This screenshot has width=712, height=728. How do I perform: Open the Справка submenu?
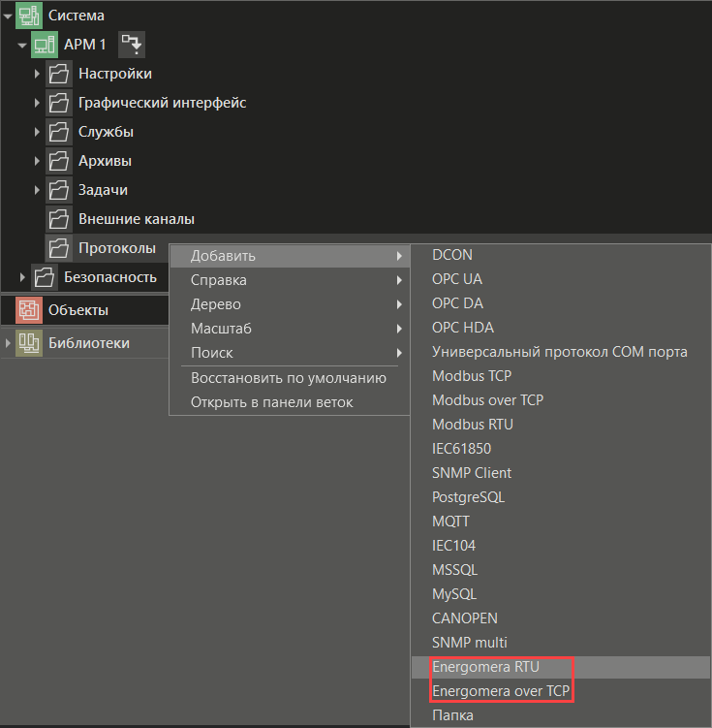pyautogui.click(x=219, y=280)
